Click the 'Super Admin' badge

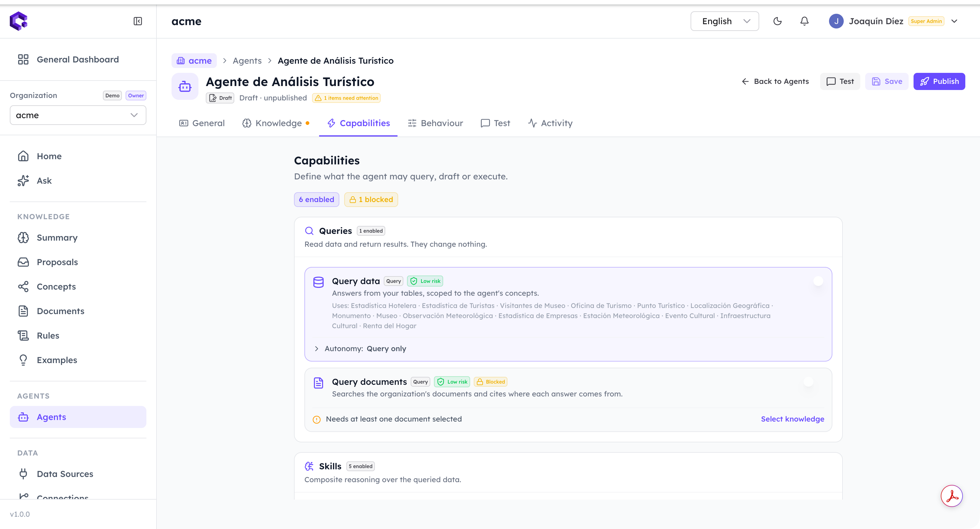pos(926,21)
